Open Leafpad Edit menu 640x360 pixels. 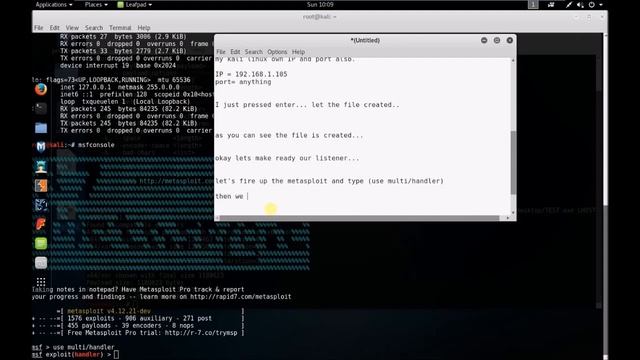click(235, 52)
